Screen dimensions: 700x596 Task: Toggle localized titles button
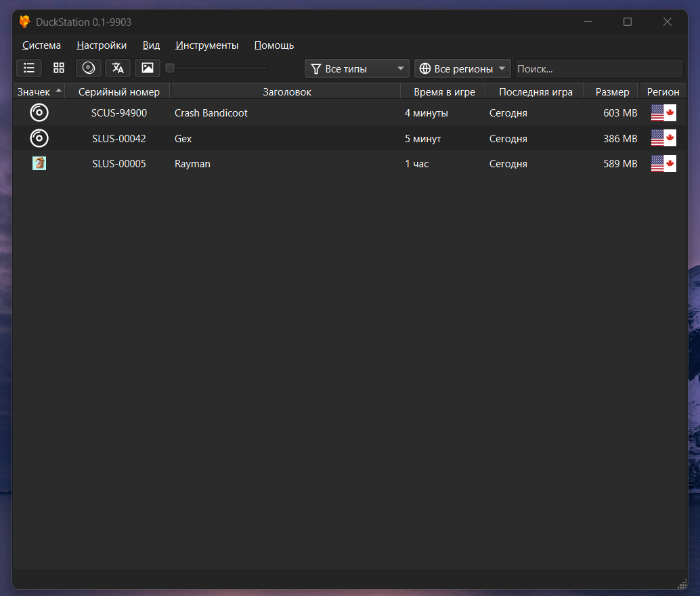tap(118, 68)
